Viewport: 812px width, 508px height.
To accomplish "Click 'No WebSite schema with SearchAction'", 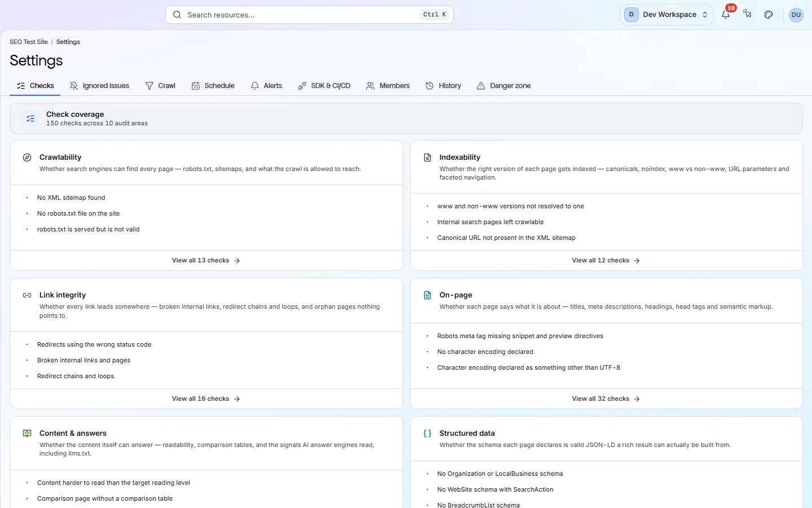I will pyautogui.click(x=495, y=489).
